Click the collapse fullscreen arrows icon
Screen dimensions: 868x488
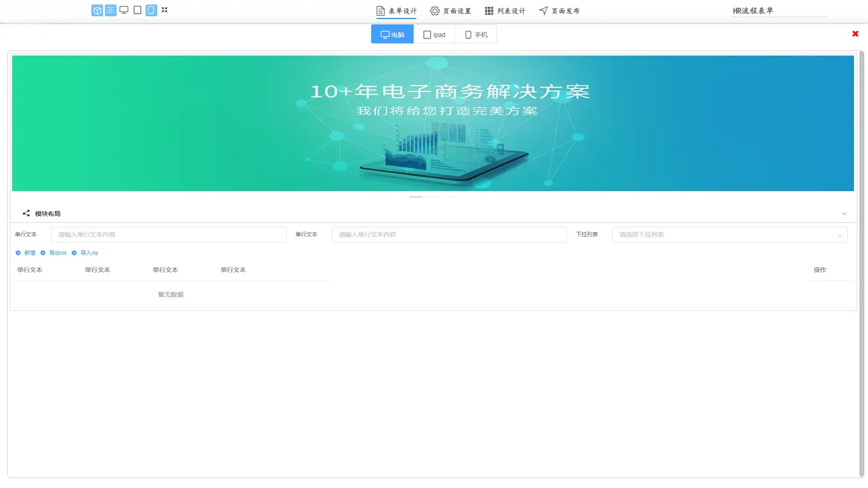coord(165,10)
